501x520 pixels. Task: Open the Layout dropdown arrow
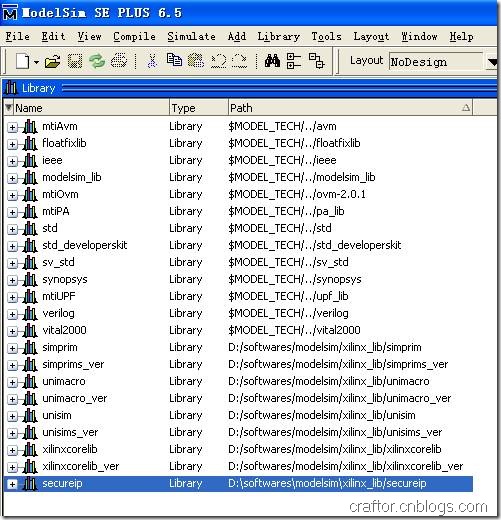click(492, 62)
